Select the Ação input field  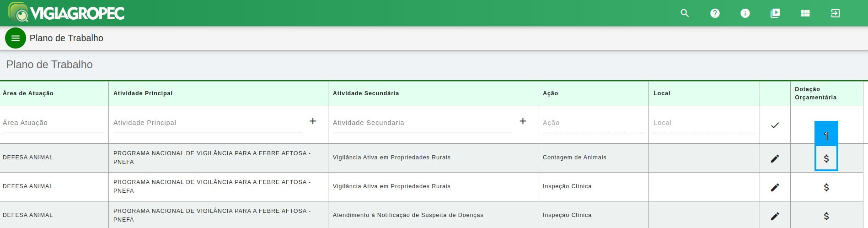click(x=594, y=123)
